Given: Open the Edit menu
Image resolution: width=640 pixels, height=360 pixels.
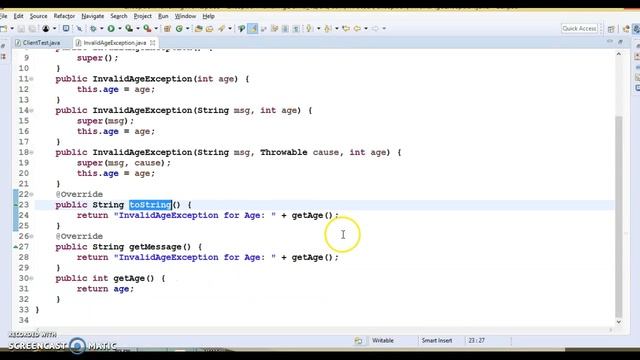Looking at the screenshot, I should coord(19,16).
